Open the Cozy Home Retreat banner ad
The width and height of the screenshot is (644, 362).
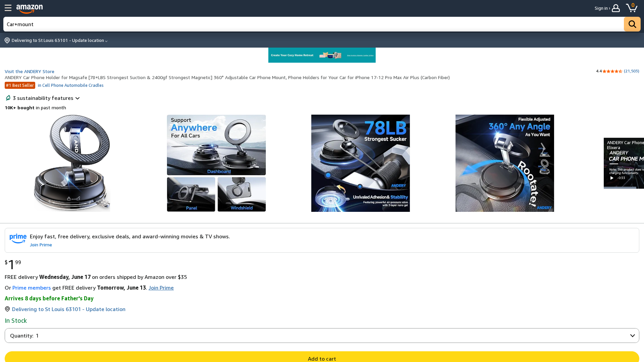tap(322, 55)
